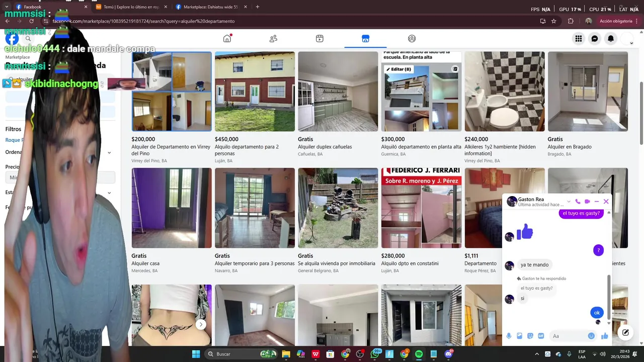
Task: Open the Se alquila vivienda por inmobiliaria listing
Action: click(x=338, y=220)
